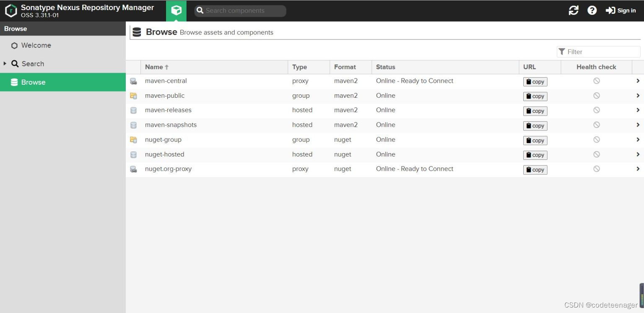Click health check icon for maven-snapshots
This screenshot has height=313, width=644.
(596, 125)
